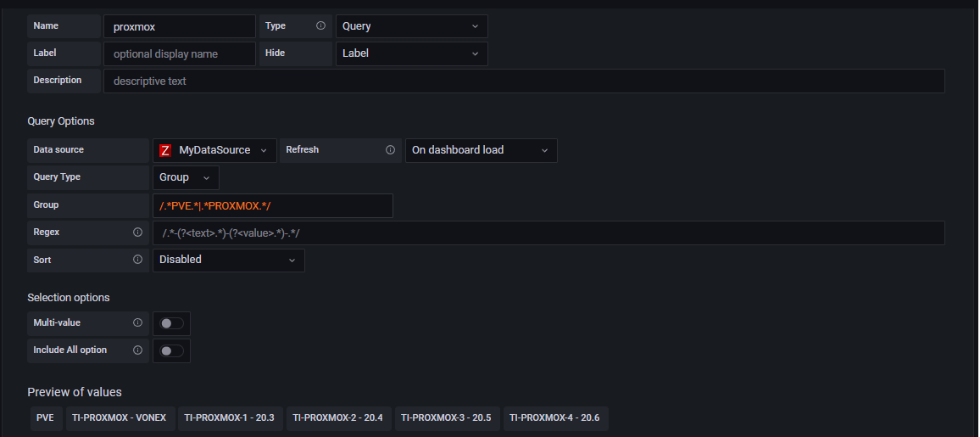
Task: Open the Hide dropdown showing Label
Action: pos(411,53)
